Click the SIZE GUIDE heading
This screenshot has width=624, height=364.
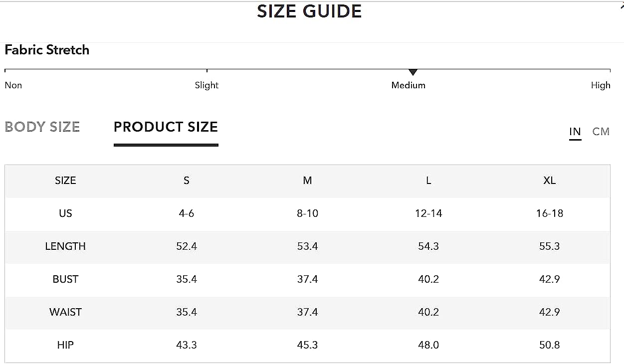pyautogui.click(x=309, y=11)
